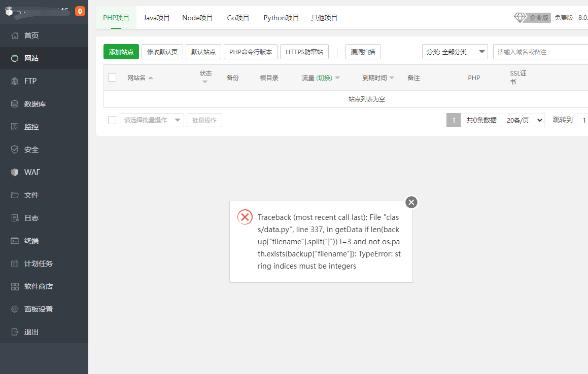
Task: Expand the 请选择批量操作 batch actions dropdown
Action: (x=152, y=120)
